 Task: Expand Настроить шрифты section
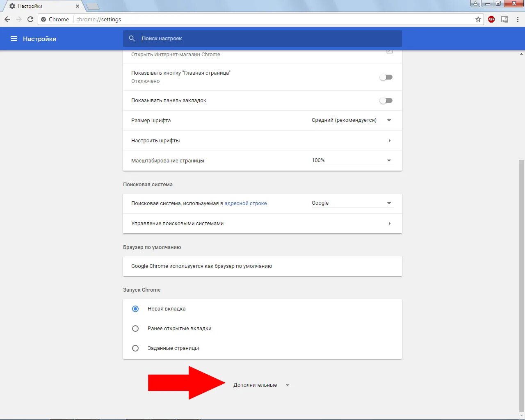pos(262,141)
